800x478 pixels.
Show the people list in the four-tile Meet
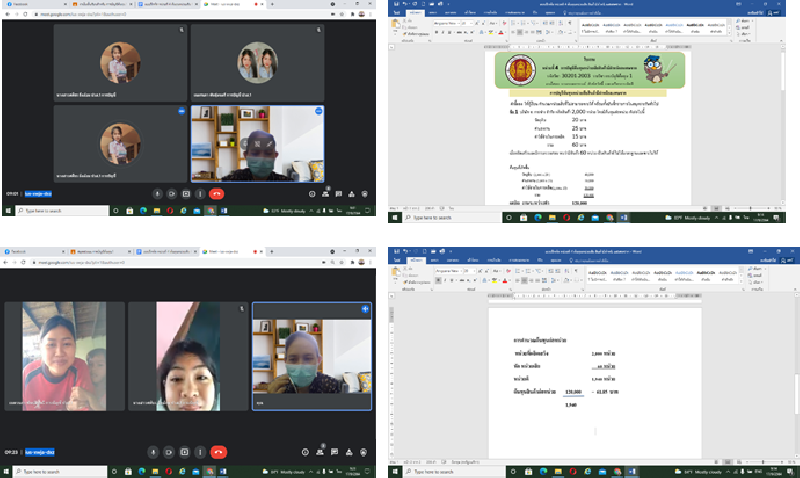pos(327,193)
